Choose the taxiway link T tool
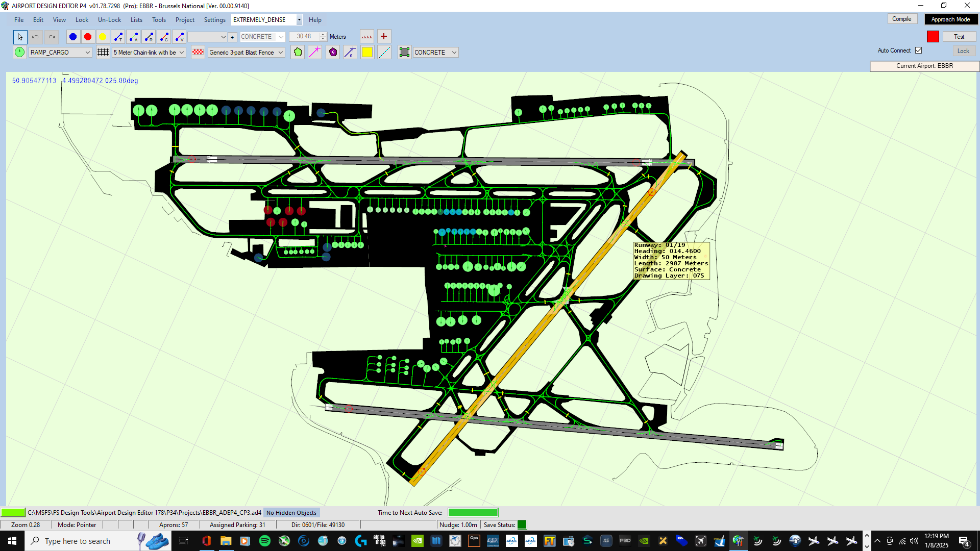The image size is (980, 551). coord(118,37)
